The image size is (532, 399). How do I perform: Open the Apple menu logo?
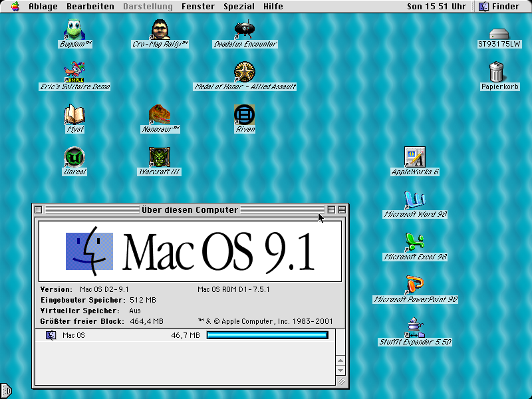(15, 6)
